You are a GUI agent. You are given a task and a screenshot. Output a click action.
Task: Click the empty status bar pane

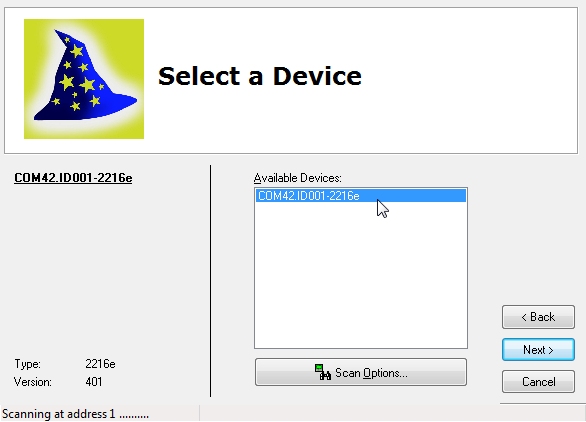pos(392,413)
